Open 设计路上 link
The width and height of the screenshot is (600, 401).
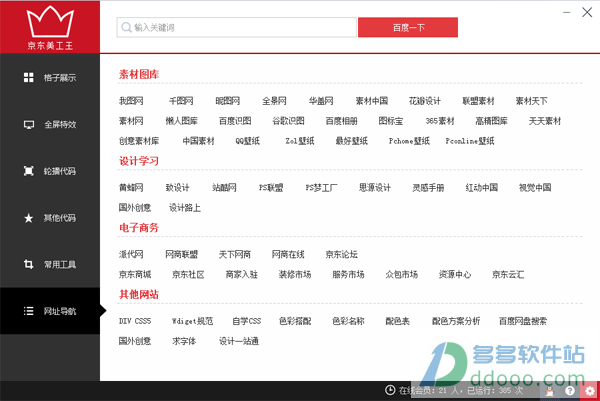click(185, 208)
